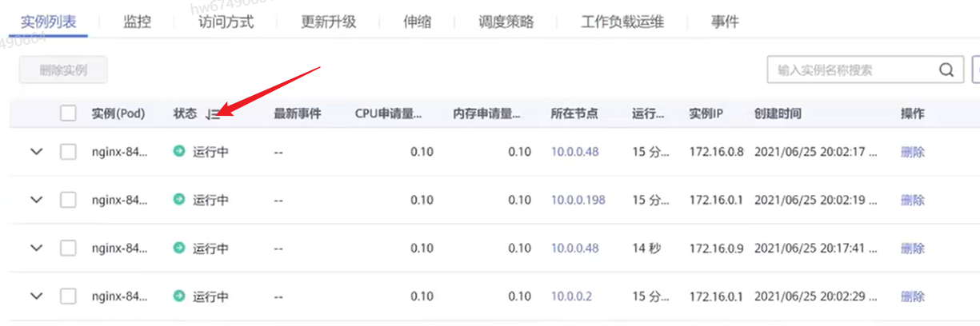The width and height of the screenshot is (980, 326).
Task: Open node link 10.0.0.198
Action: click(578, 200)
